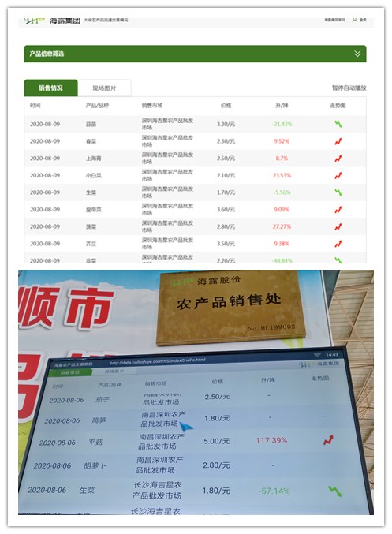This screenshot has height=534, width=392.
Task: Open red uptrend icon in 27.27% row
Action: click(338, 226)
